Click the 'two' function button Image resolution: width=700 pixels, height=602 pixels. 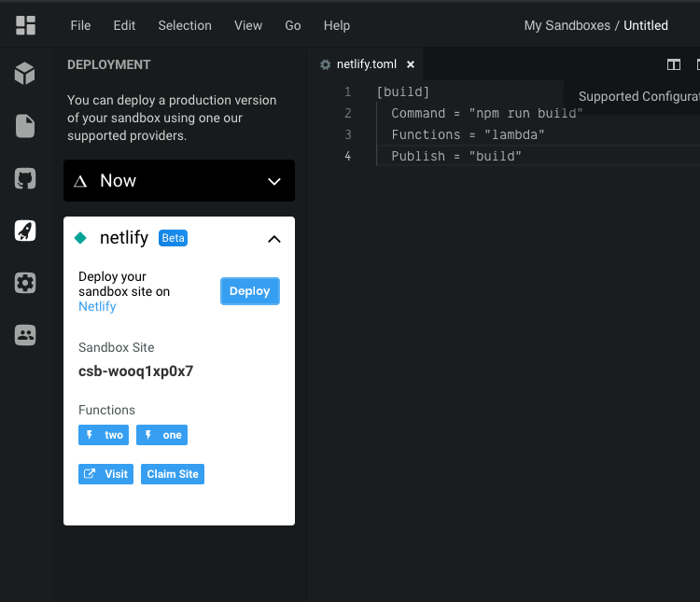[x=104, y=435]
